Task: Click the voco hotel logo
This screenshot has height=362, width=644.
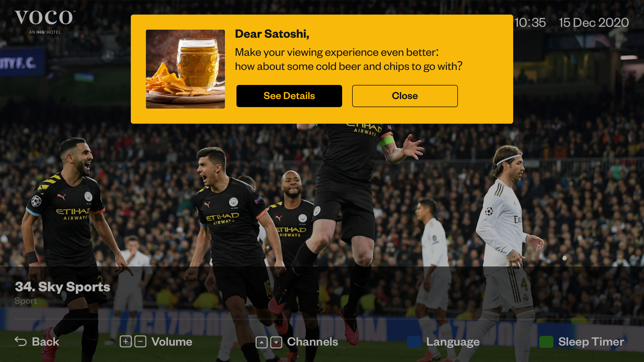Action: (45, 22)
